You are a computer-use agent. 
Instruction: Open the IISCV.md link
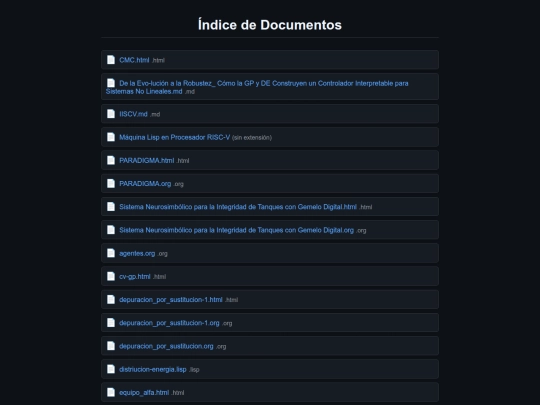(x=133, y=114)
